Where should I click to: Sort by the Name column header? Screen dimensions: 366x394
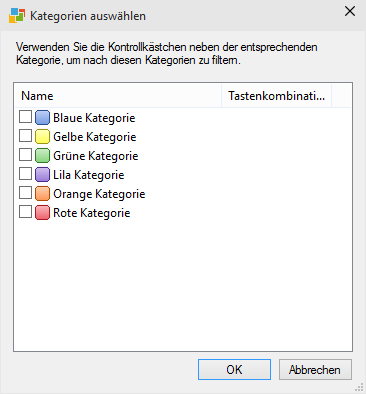118,96
